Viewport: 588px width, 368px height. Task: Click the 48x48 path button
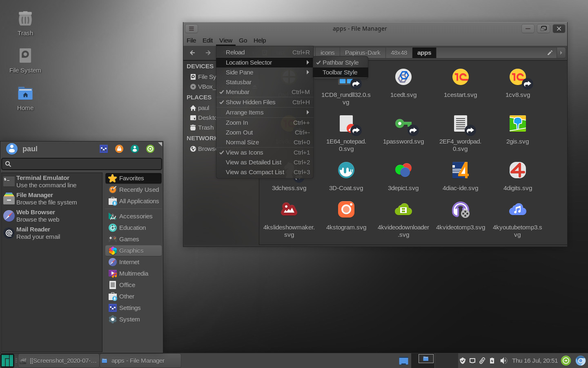399,53
